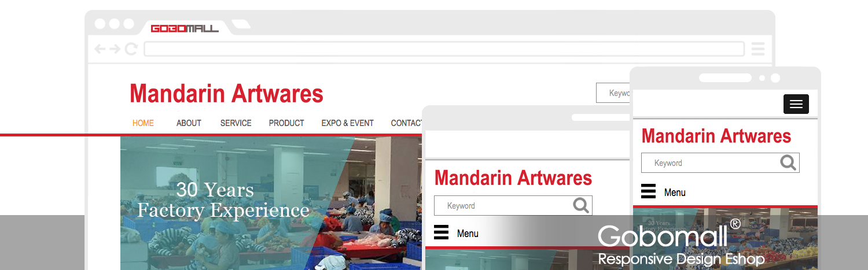Click the search magnifier in tablet view
The image size is (868, 270).
coord(581,205)
